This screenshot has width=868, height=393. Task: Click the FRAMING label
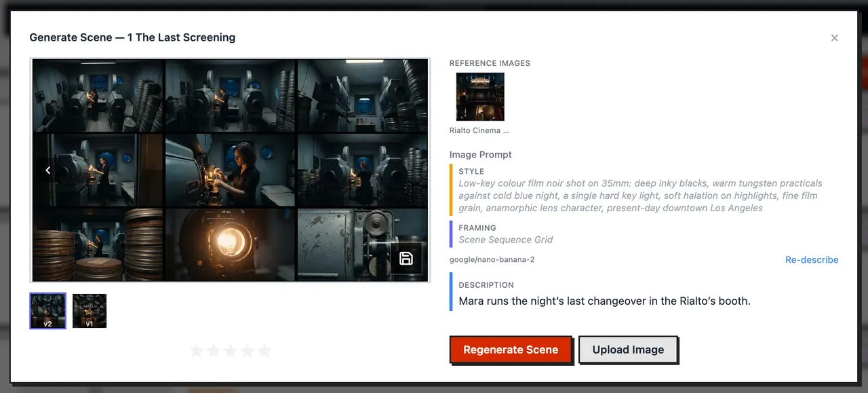pyautogui.click(x=477, y=228)
